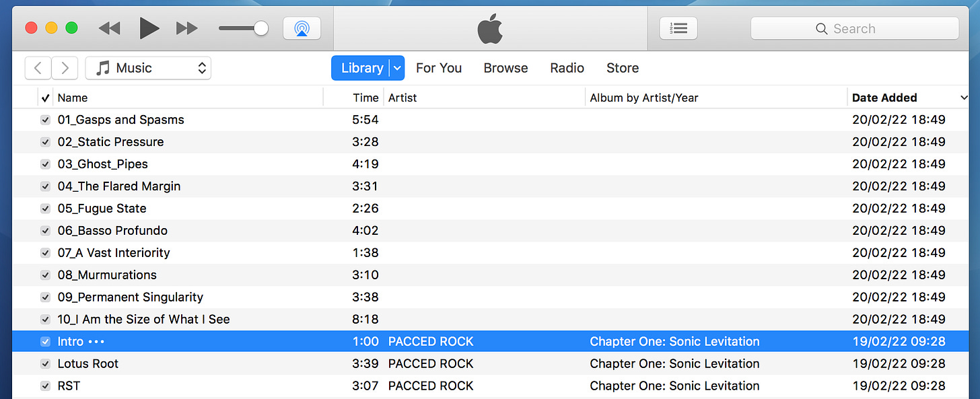Uncheck the 05_Fugue State checkbox

pos(45,209)
